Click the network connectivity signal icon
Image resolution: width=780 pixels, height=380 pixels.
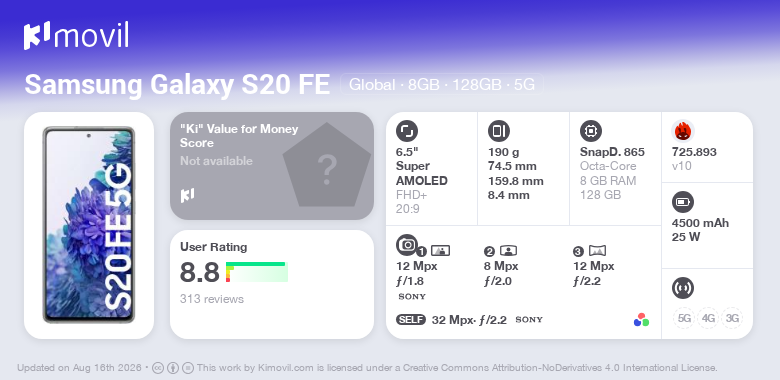click(x=683, y=287)
